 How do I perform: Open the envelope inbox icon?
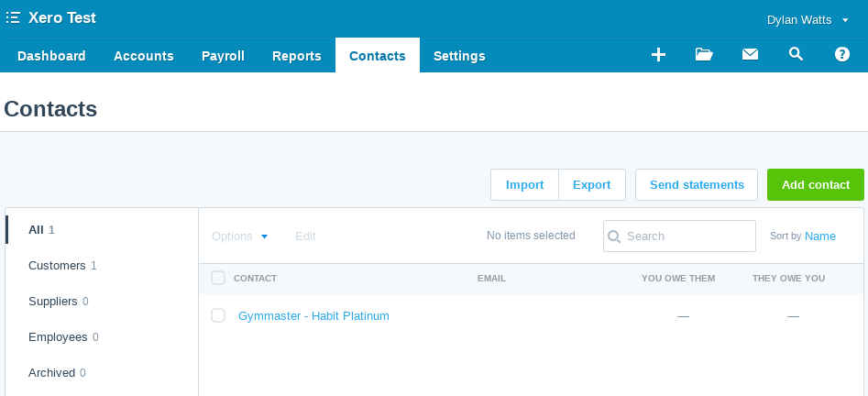tap(750, 54)
